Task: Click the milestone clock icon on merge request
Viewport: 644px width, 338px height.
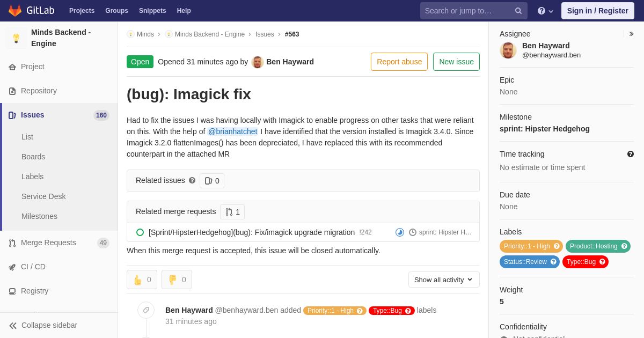Action: pos(413,232)
